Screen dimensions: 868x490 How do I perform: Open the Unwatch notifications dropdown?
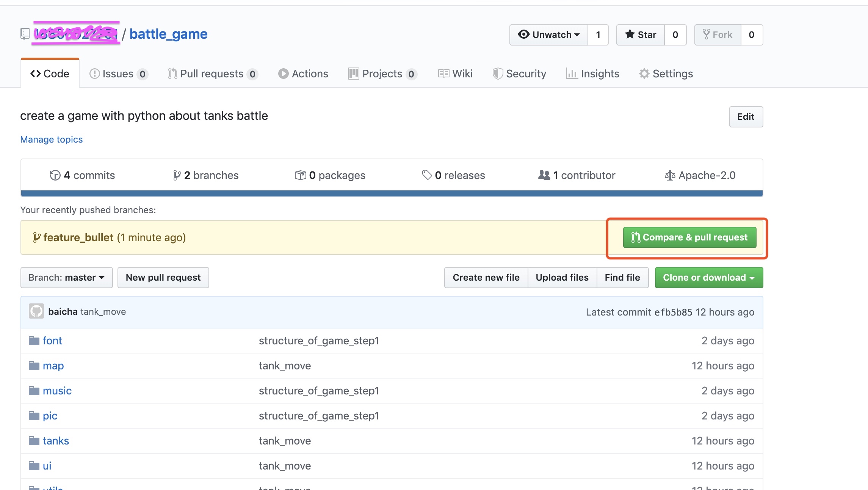pyautogui.click(x=549, y=35)
